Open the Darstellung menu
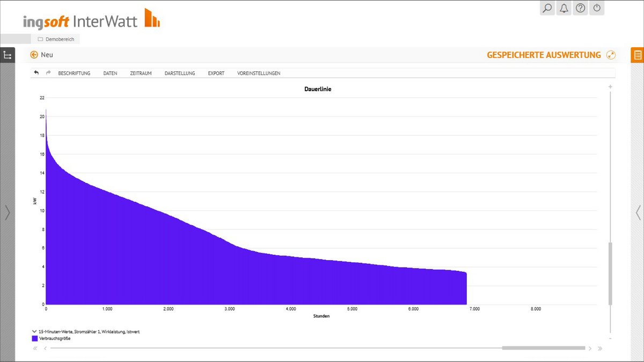The height and width of the screenshot is (362, 644). pyautogui.click(x=180, y=73)
